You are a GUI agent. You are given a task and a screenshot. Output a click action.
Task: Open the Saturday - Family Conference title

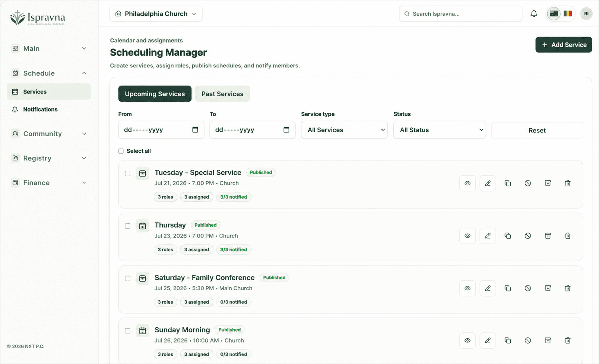click(205, 278)
